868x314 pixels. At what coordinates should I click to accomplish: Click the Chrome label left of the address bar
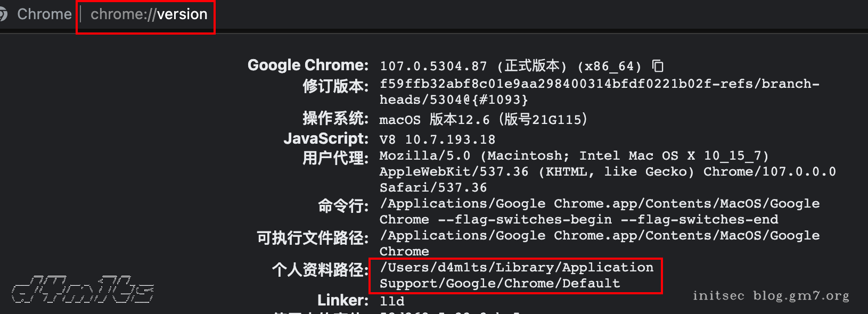pyautogui.click(x=44, y=14)
